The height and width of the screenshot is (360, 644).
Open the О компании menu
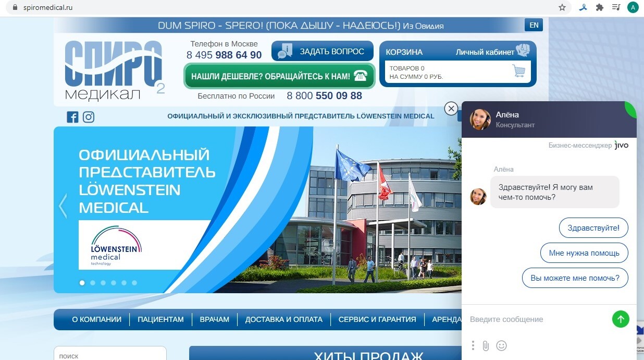[x=96, y=319]
